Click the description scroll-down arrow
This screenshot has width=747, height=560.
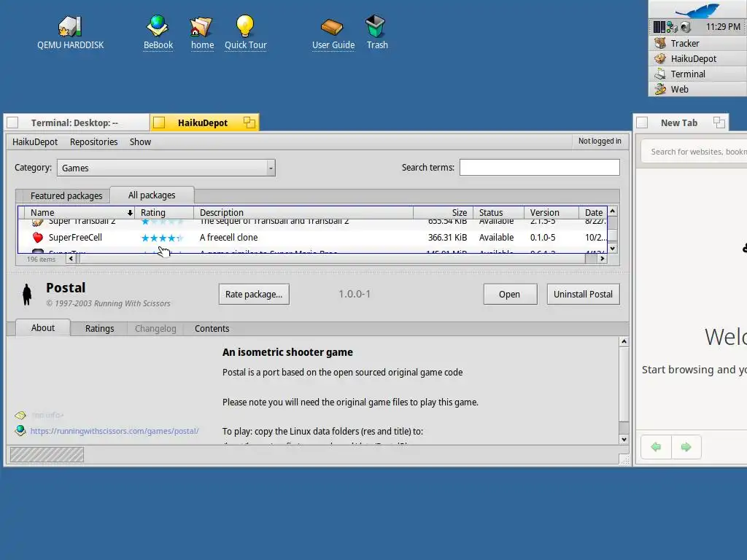(624, 440)
